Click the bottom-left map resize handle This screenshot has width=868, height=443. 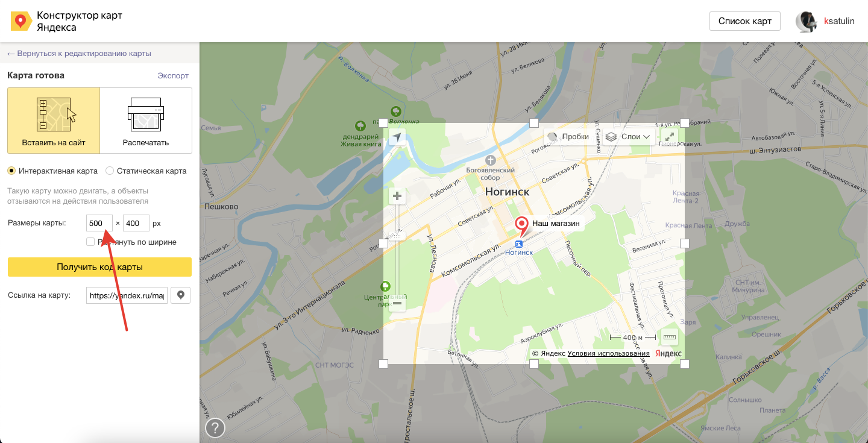click(x=383, y=364)
